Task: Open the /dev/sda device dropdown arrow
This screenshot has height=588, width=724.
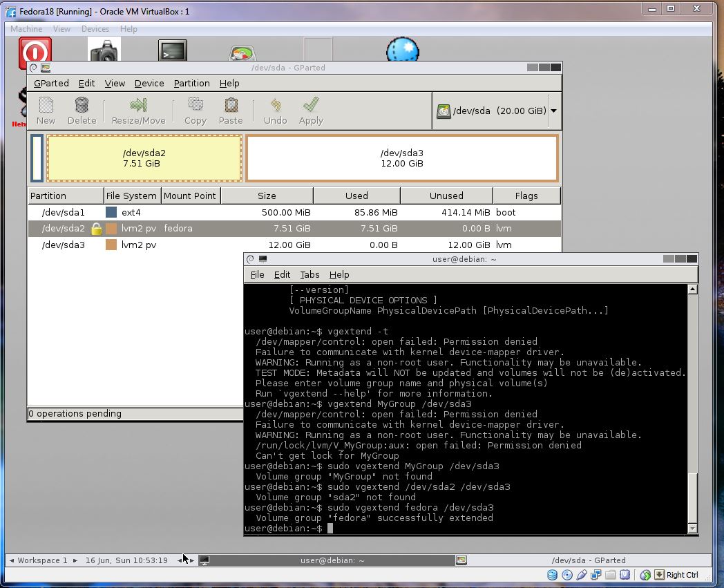Action: tap(553, 111)
